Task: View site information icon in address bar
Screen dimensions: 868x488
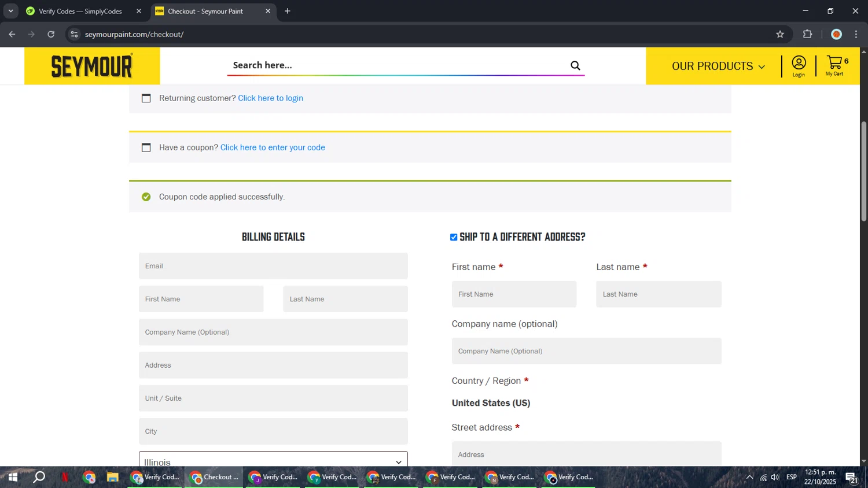Action: [74, 34]
